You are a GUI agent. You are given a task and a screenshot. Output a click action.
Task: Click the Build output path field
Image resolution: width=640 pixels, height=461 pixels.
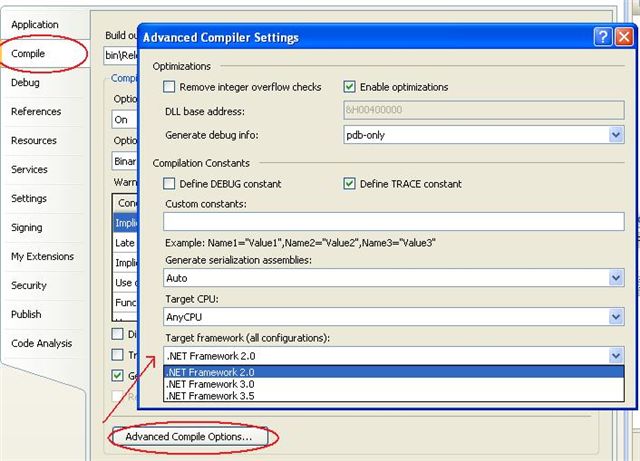click(x=121, y=55)
